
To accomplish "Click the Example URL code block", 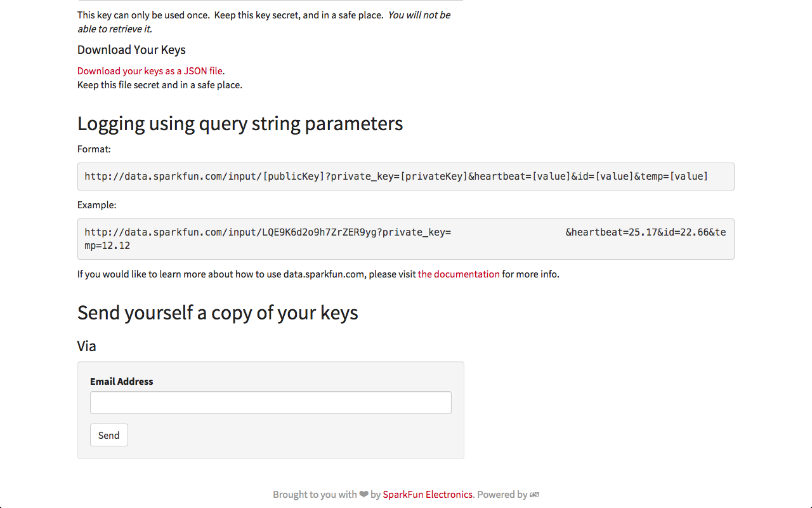I will pyautogui.click(x=405, y=239).
